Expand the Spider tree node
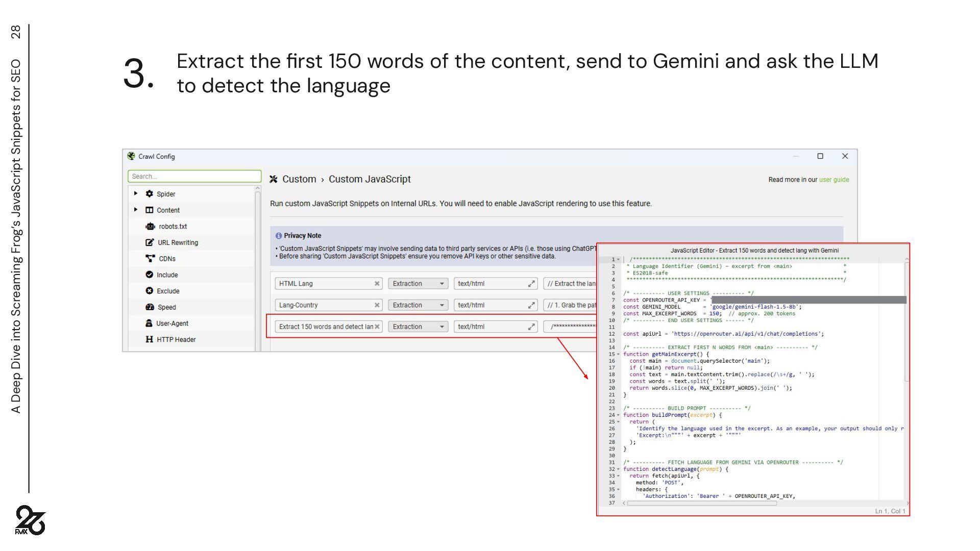This screenshot has height=551, width=980. tap(136, 193)
